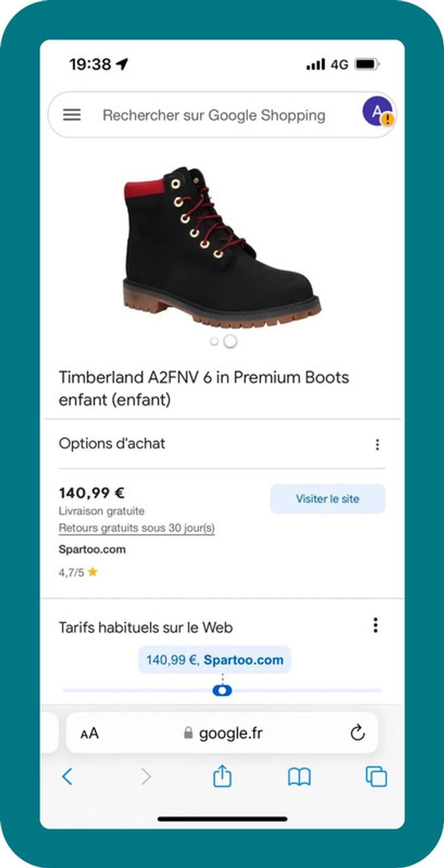Tap the Share icon in Safari toolbar
The height and width of the screenshot is (868, 444).
[221, 775]
